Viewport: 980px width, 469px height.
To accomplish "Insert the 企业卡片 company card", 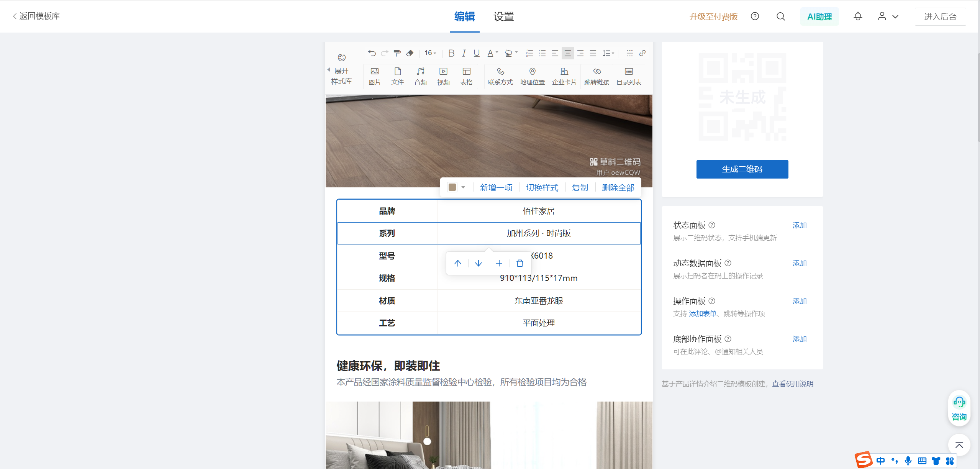I will (564, 76).
